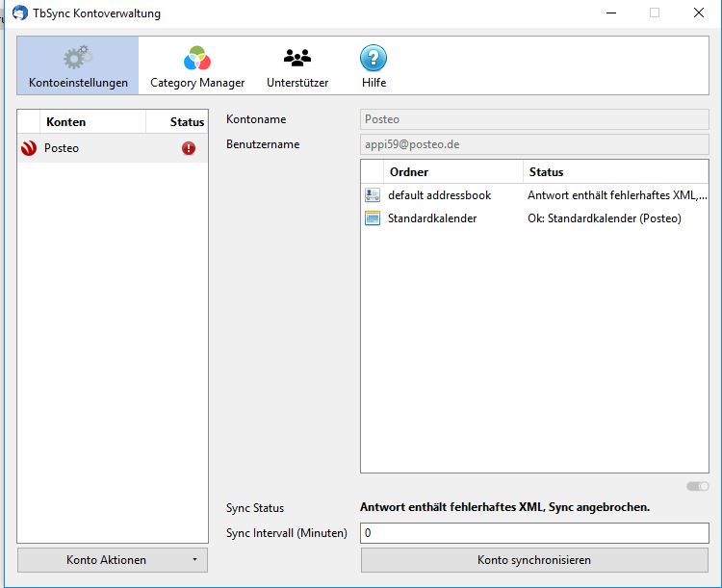Screen dimensions: 722x588
Task: Click the Sync Intervall (Minuten) input field
Action: (534, 533)
